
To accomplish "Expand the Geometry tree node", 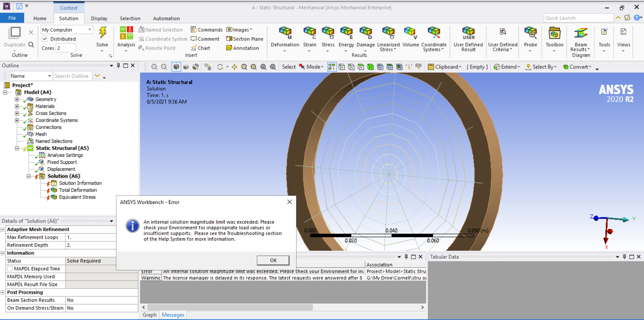I will coord(16,99).
